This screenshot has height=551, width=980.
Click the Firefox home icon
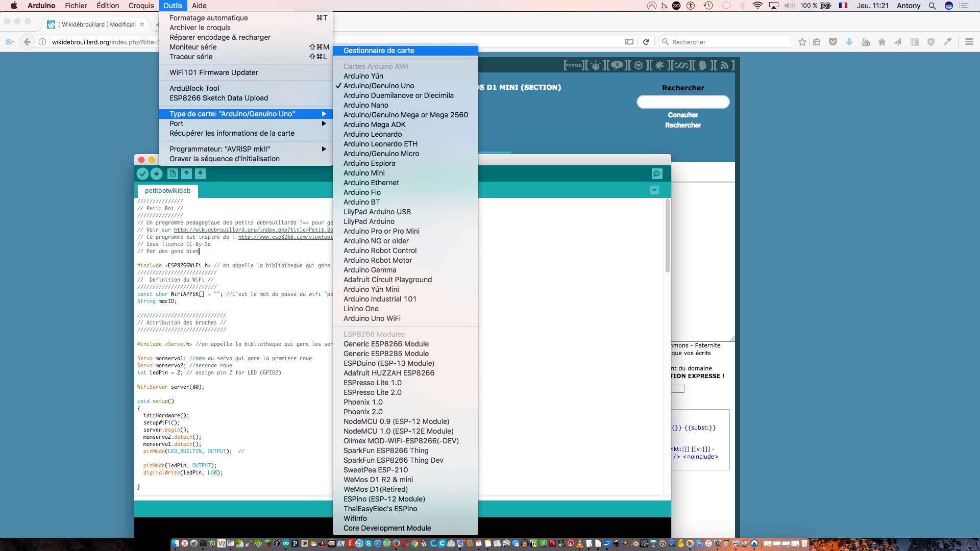coord(881,42)
